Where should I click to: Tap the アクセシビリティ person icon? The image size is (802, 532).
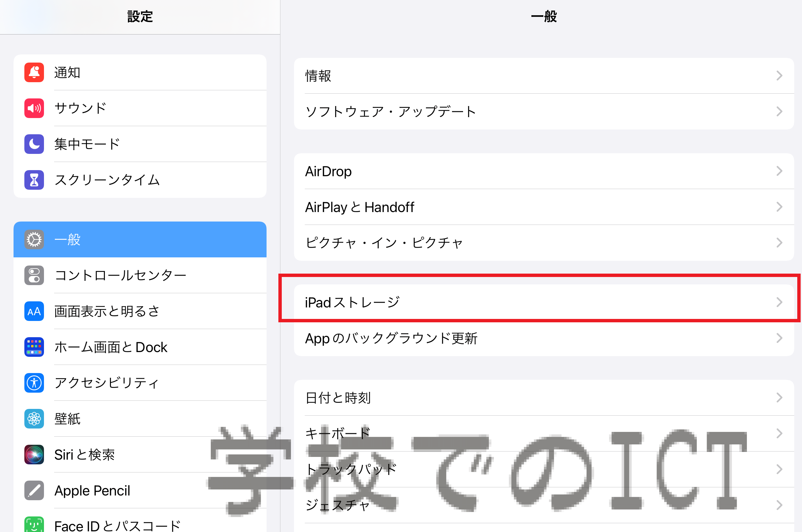(34, 383)
